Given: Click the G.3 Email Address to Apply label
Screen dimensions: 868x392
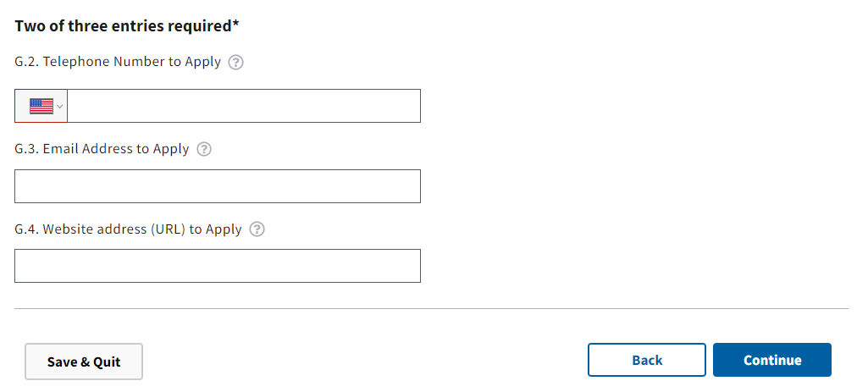Looking at the screenshot, I should 102,149.
